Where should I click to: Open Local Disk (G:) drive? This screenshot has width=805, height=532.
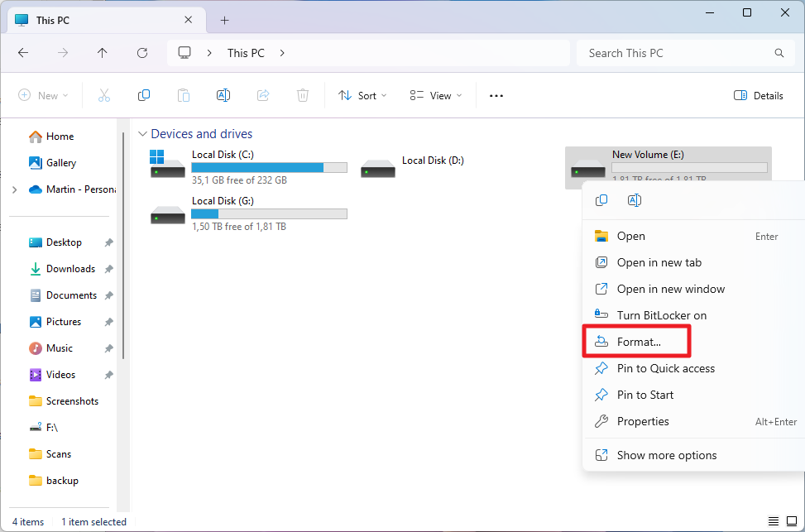[249, 213]
